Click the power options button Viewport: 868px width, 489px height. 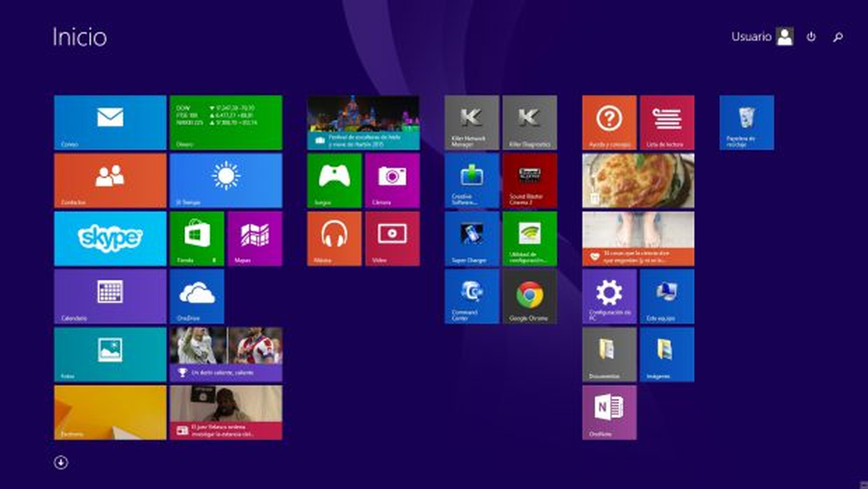pyautogui.click(x=811, y=36)
